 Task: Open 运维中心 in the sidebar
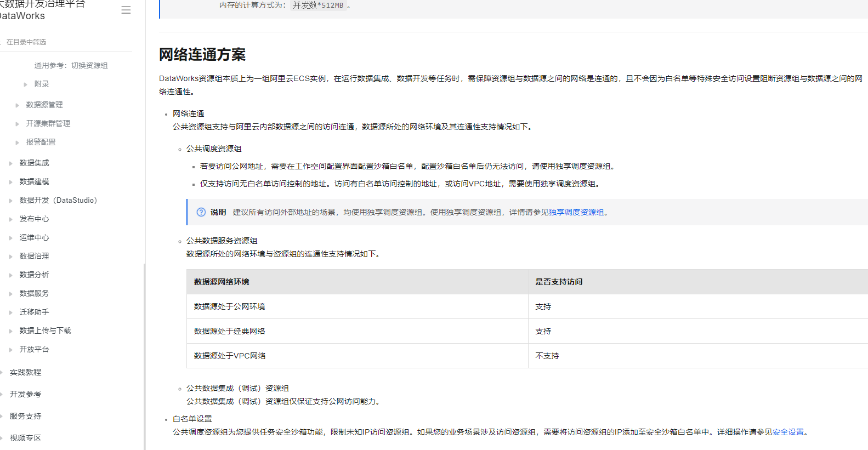tap(34, 237)
